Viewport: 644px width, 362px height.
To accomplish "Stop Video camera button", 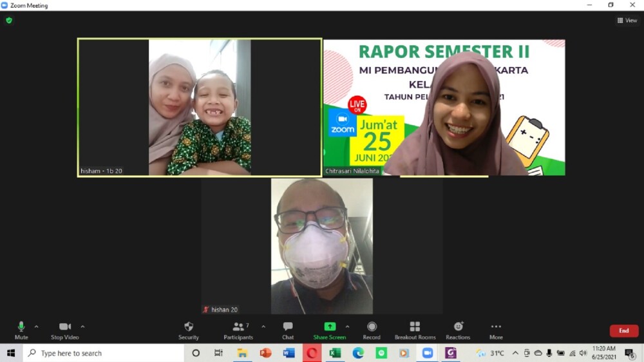I will click(65, 330).
